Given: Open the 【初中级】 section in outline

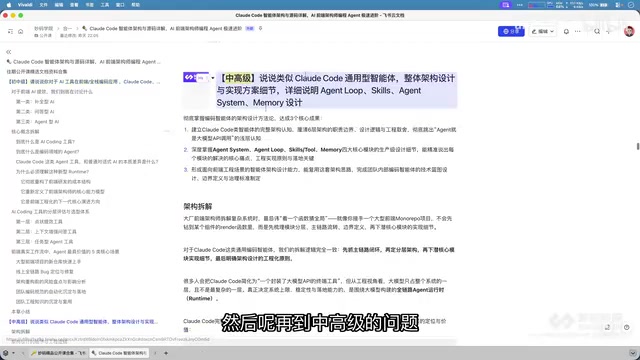Looking at the screenshot, I should (x=84, y=82).
